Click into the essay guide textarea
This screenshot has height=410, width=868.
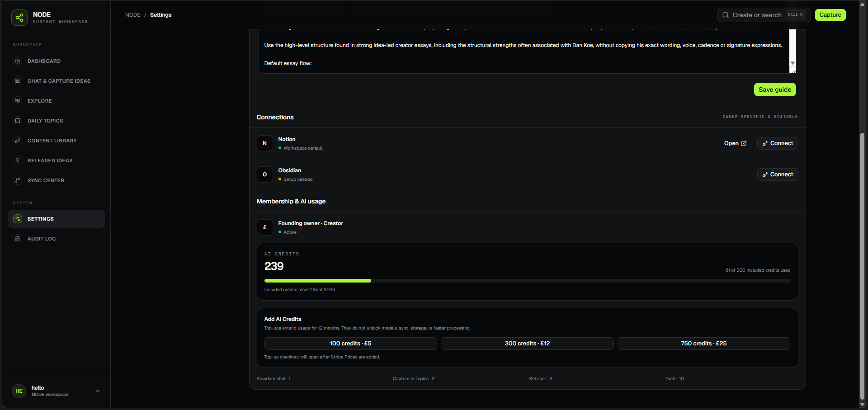pyautogui.click(x=524, y=51)
